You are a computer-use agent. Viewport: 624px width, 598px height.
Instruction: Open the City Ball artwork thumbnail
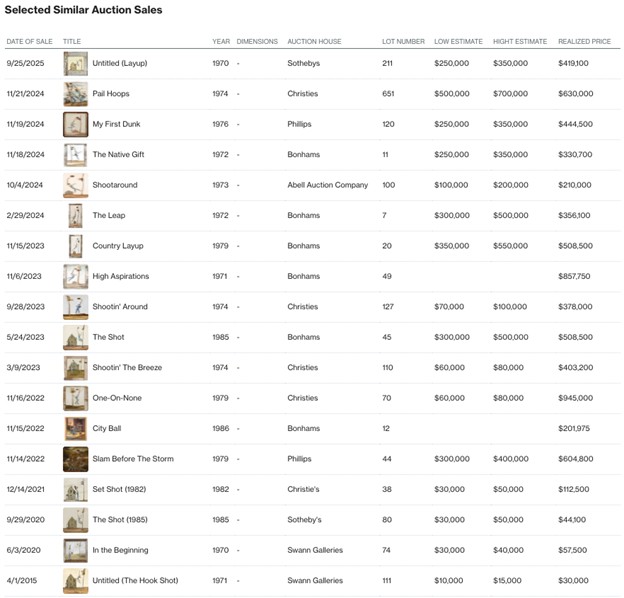pos(75,429)
